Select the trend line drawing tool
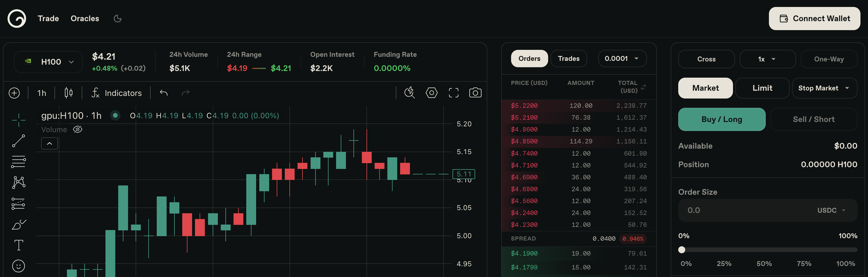Viewport: 868px width, 277px height. 19,140
